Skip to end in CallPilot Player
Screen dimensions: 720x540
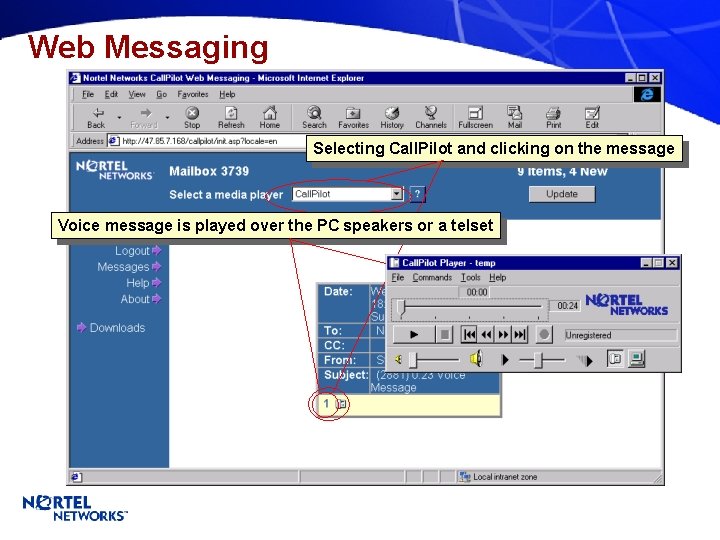[520, 335]
